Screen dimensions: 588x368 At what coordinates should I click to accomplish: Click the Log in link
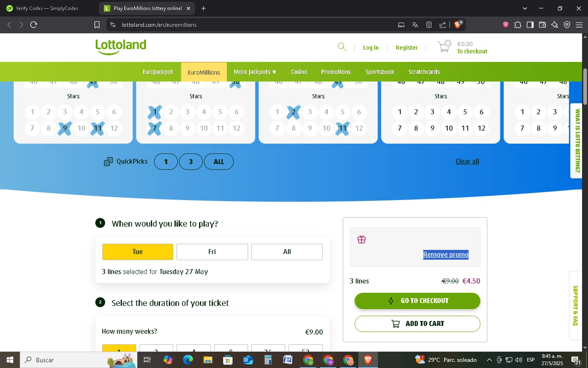click(x=371, y=47)
